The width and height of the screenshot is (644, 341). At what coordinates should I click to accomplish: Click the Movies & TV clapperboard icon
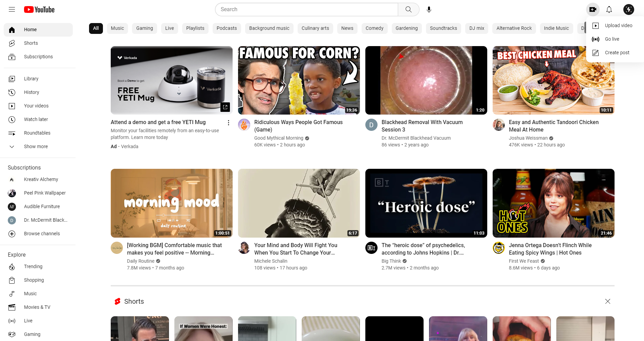pyautogui.click(x=12, y=307)
